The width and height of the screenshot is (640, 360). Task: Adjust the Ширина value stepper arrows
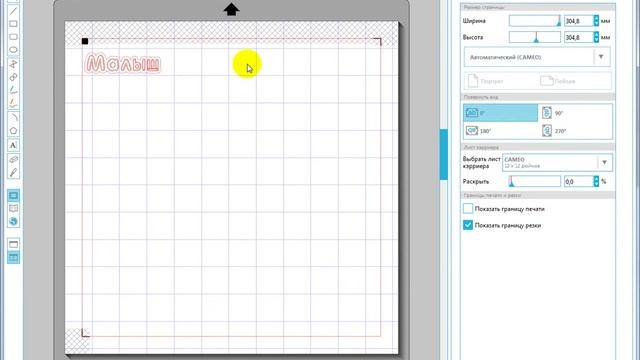pyautogui.click(x=596, y=21)
